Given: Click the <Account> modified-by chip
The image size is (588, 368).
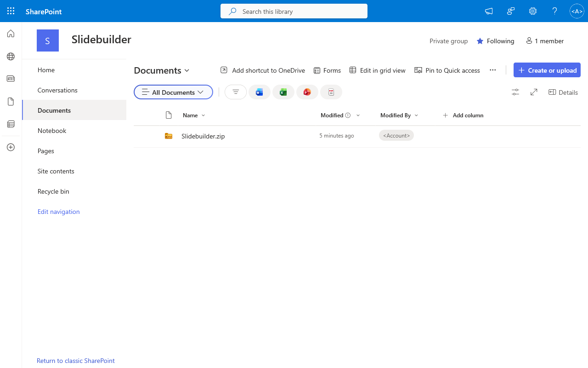Looking at the screenshot, I should point(396,135).
